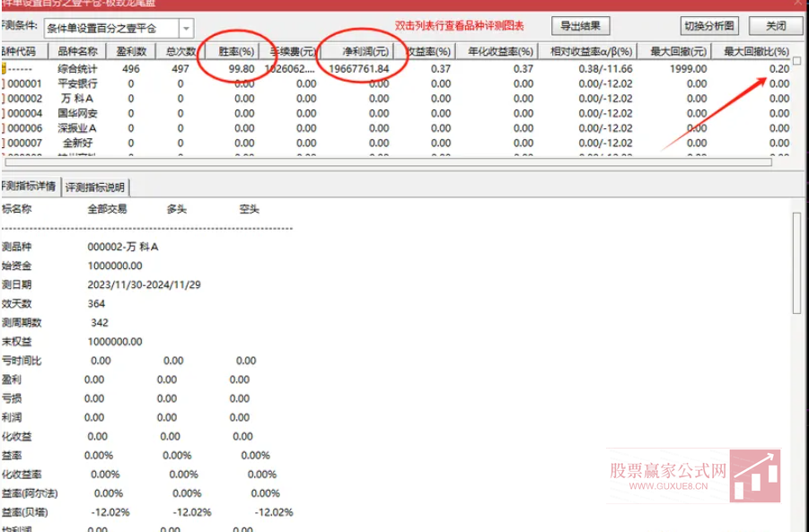Click the 关闭 close button
Image resolution: width=809 pixels, height=532 pixels.
coord(774,26)
